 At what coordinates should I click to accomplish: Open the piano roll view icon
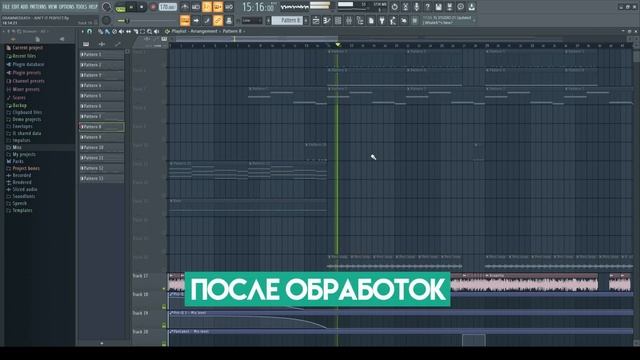point(327,20)
